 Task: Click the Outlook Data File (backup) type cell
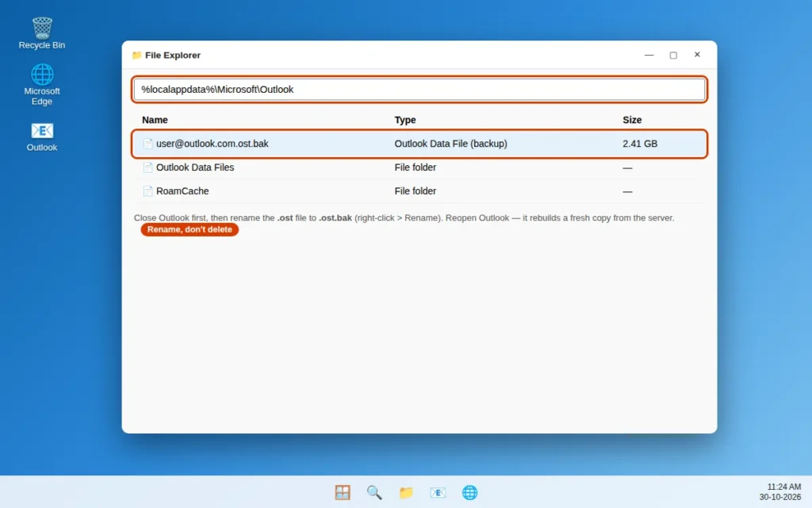[x=450, y=144]
